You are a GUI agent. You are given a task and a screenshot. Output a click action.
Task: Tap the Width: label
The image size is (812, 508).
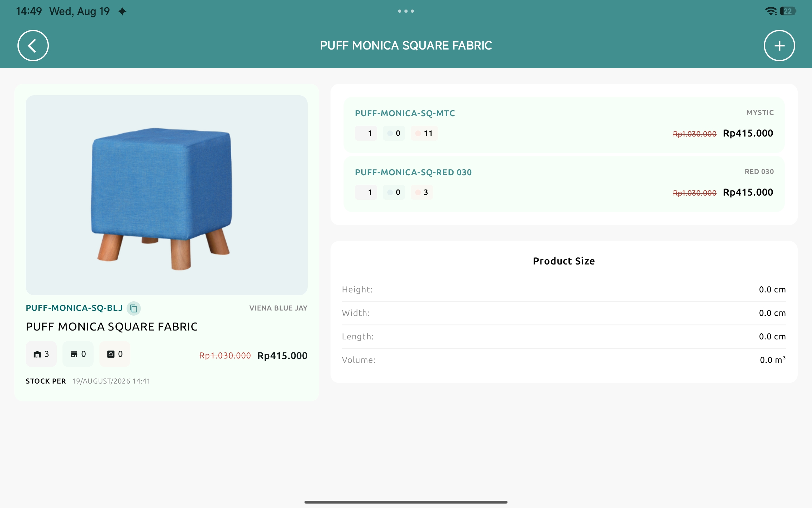(355, 313)
